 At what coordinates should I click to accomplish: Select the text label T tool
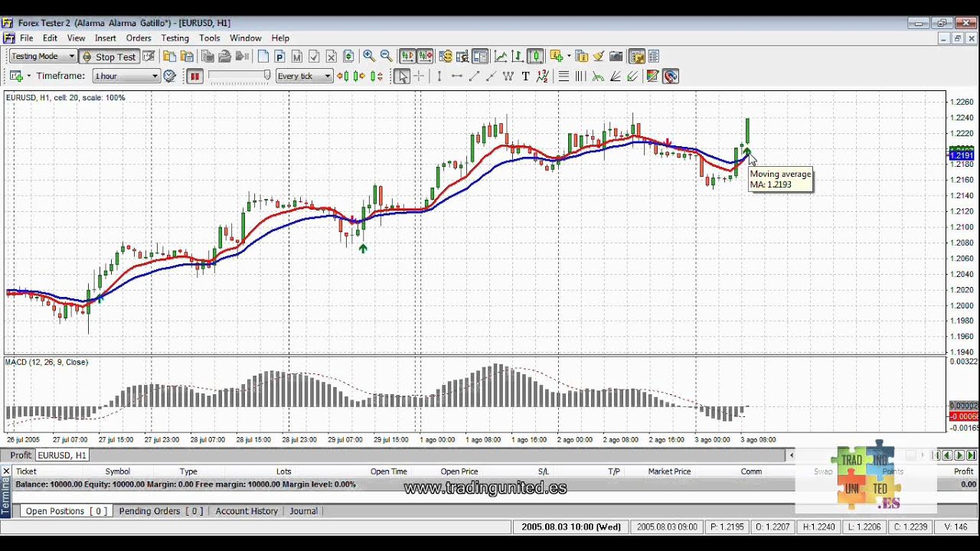click(525, 76)
